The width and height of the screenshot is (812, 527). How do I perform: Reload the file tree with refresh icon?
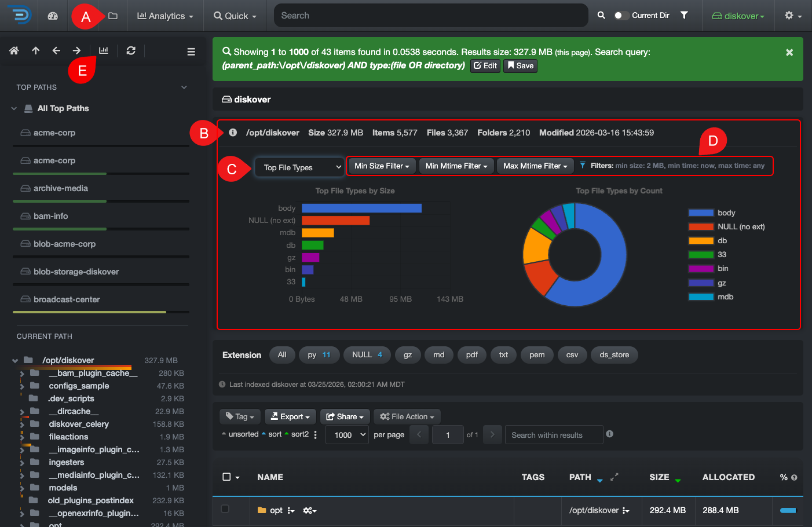pos(131,51)
